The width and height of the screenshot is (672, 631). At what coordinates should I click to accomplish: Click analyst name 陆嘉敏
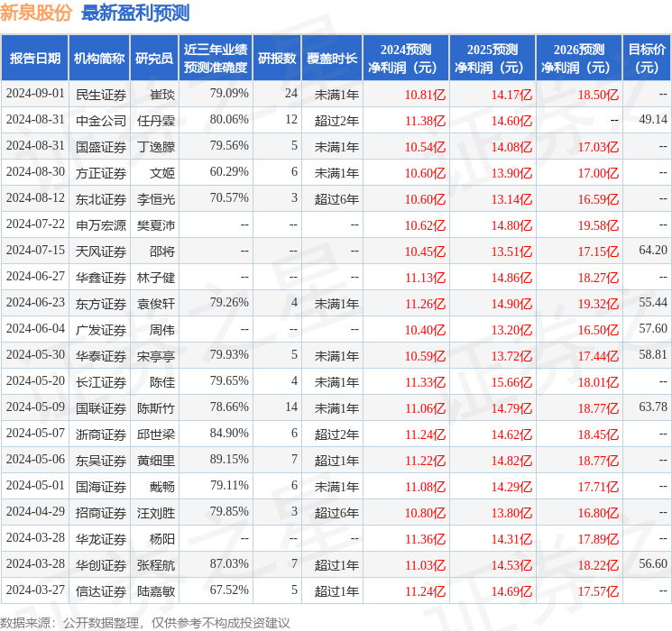tap(155, 591)
